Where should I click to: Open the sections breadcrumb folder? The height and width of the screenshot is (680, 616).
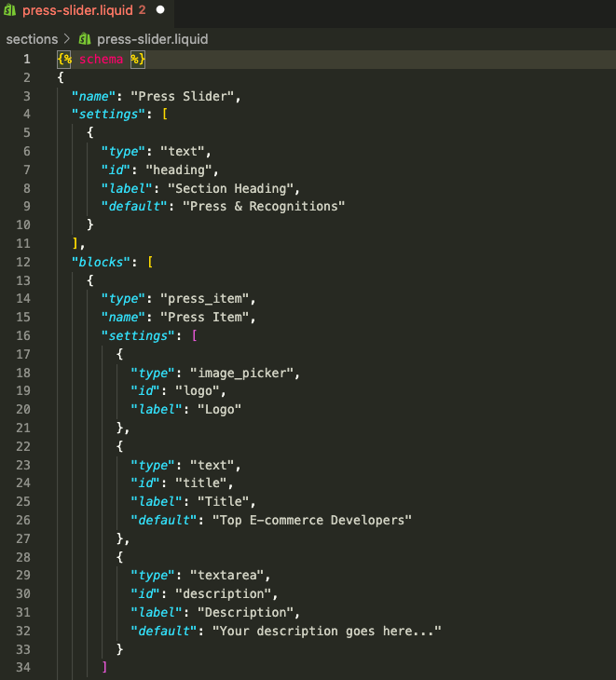click(32, 39)
